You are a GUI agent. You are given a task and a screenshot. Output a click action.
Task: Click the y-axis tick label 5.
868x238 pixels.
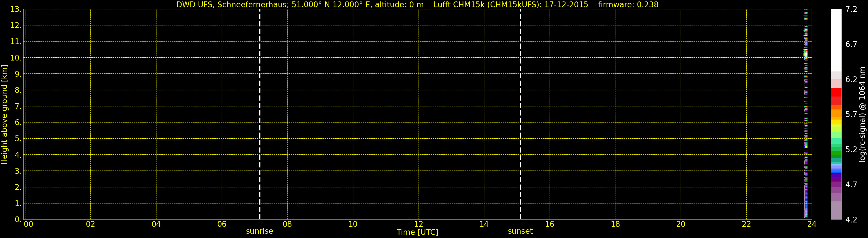pyautogui.click(x=18, y=139)
